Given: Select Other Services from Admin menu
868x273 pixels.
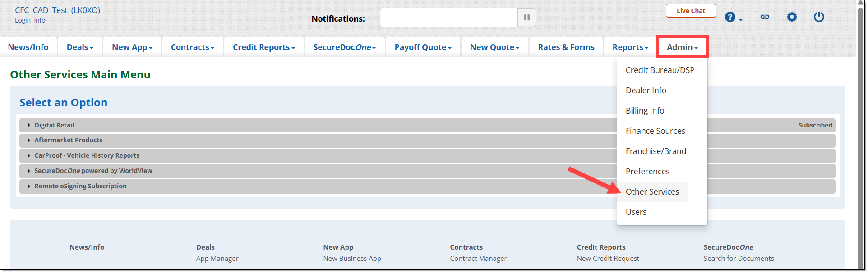Looking at the screenshot, I should click(x=652, y=192).
